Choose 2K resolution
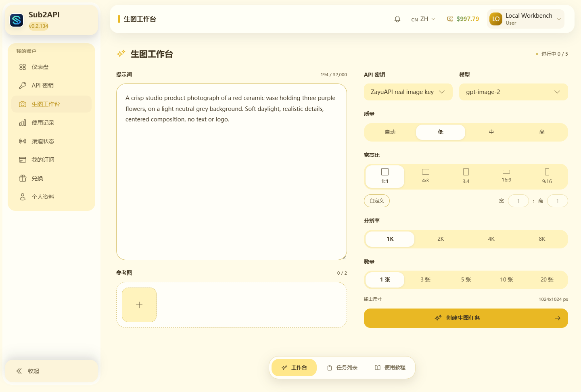 point(441,239)
